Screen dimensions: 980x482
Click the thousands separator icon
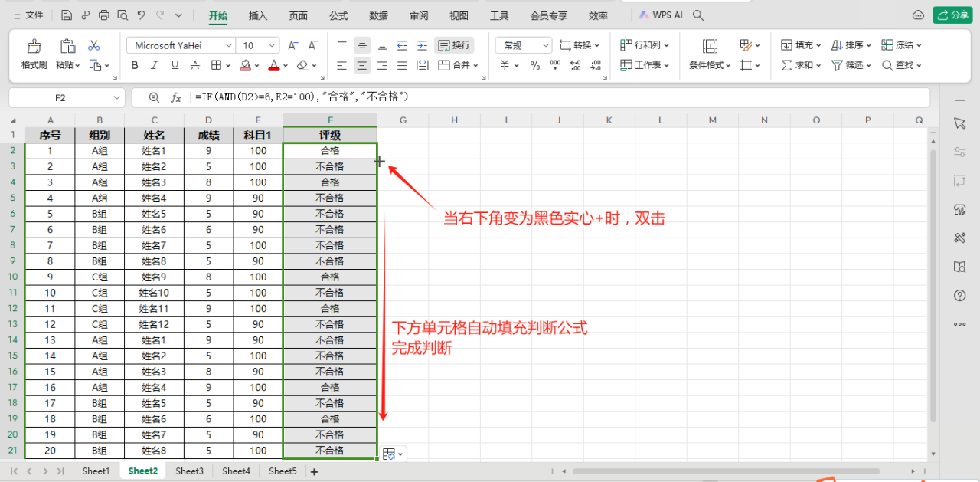[x=555, y=65]
